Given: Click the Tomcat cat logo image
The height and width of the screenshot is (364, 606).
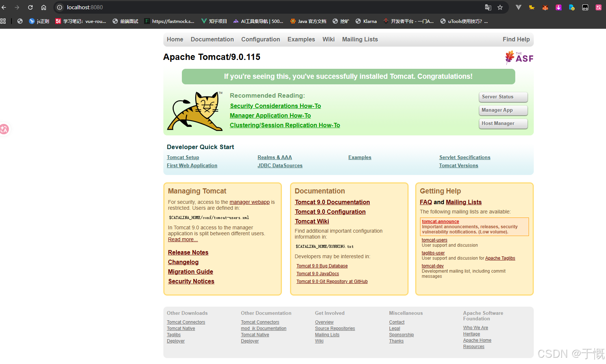Looking at the screenshot, I should [195, 111].
